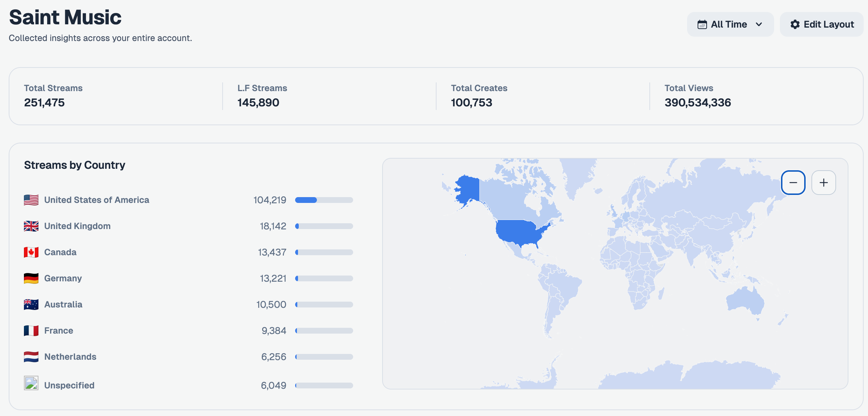Select the gear icon on Edit Layout button

coord(795,24)
